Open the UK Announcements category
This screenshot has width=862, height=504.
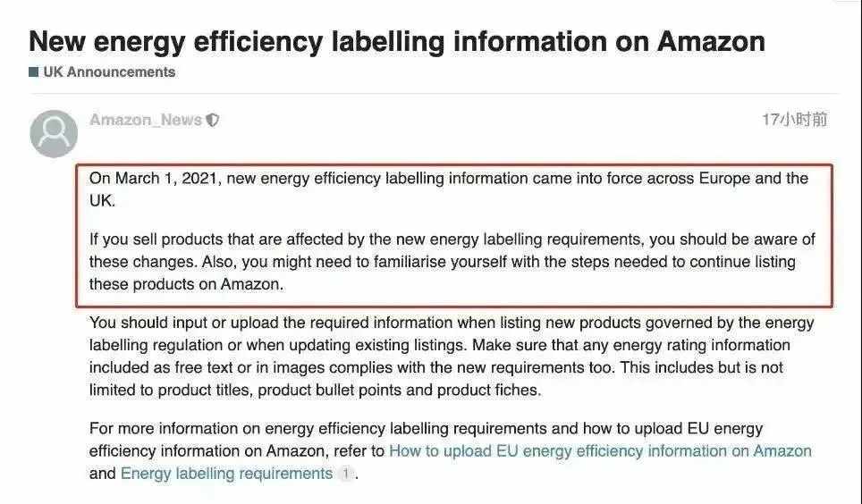109,72
